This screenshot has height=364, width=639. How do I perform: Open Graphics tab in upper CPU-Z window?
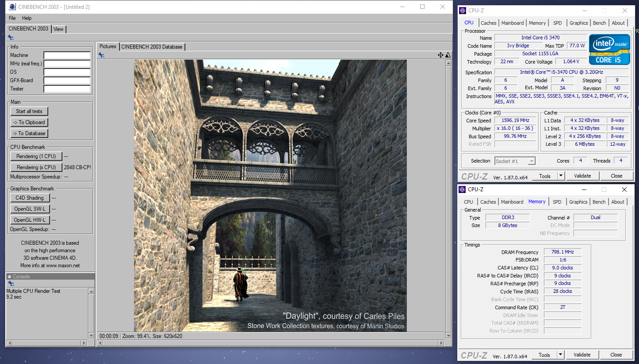579,23
